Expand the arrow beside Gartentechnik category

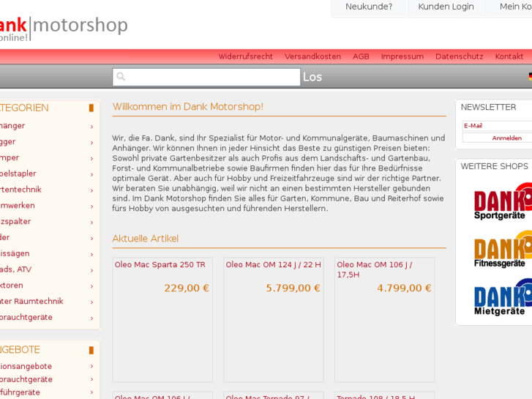(92, 190)
